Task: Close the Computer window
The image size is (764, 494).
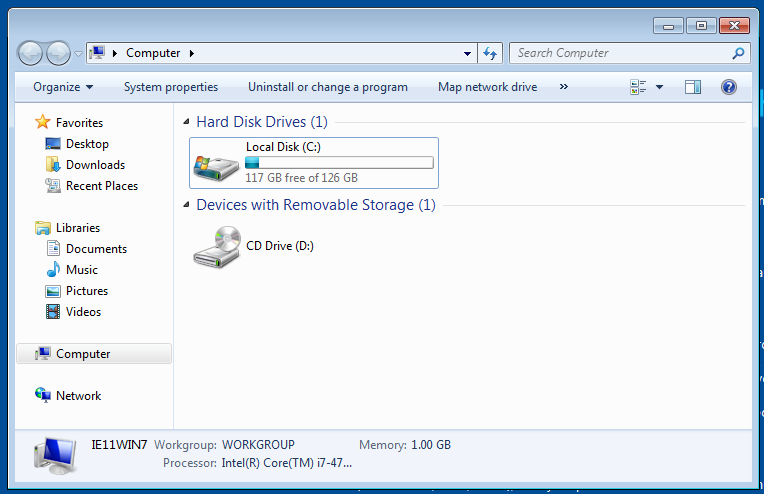Action: [734, 26]
